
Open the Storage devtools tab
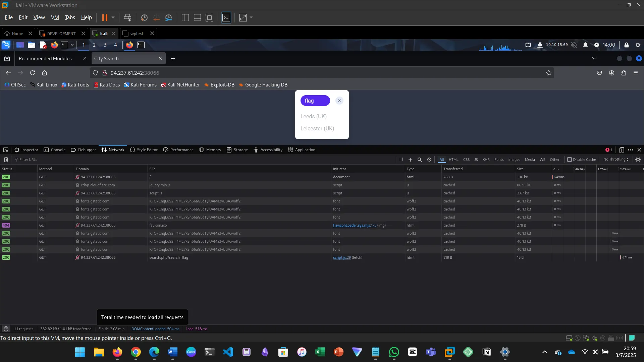[237, 150]
